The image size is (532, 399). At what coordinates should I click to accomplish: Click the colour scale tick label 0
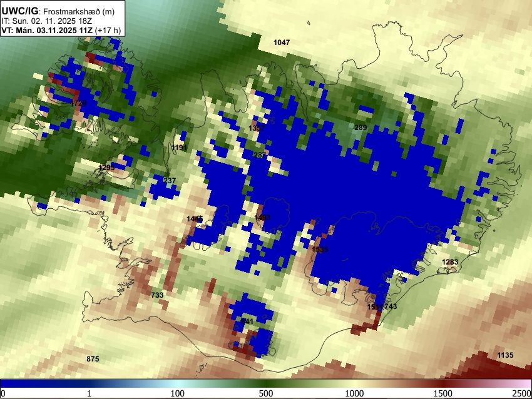pos(3,393)
